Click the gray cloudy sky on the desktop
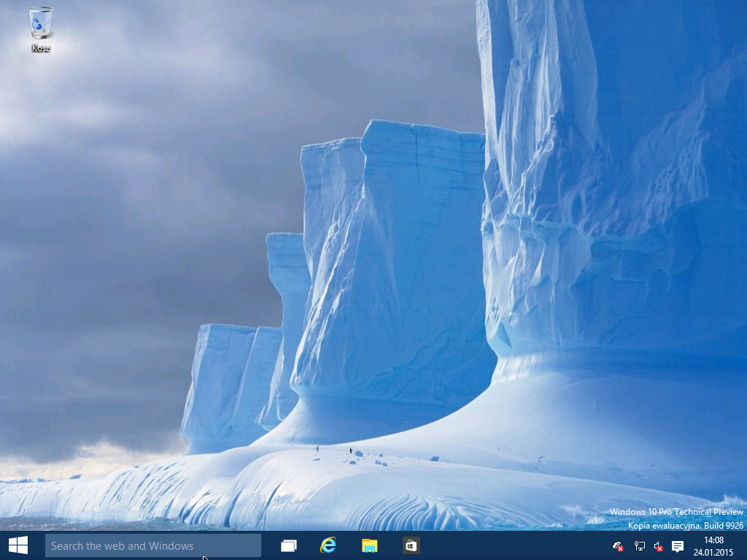Viewport: 747px width, 560px height. [146, 182]
